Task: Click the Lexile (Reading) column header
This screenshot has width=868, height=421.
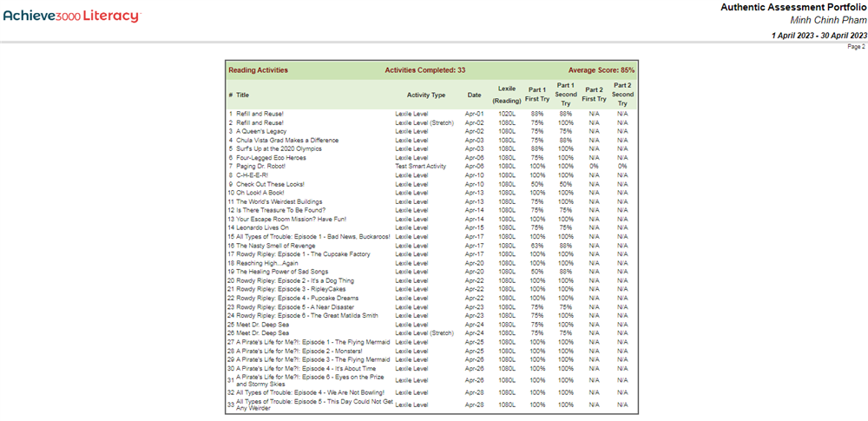Action: (x=507, y=95)
